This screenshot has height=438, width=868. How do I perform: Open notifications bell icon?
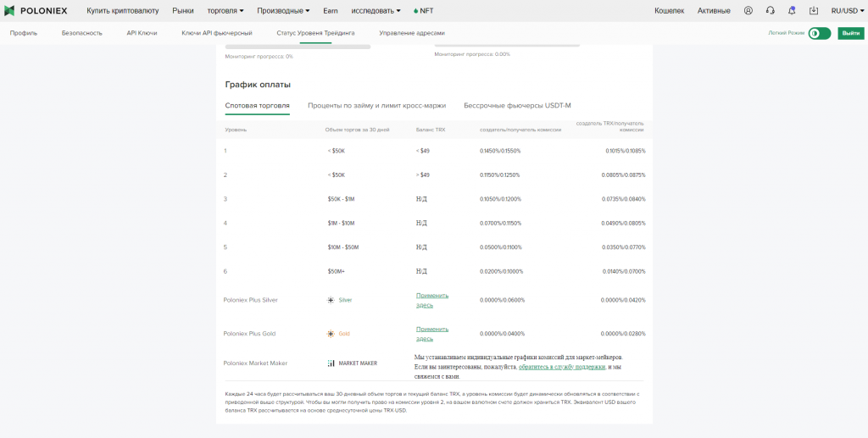[792, 11]
